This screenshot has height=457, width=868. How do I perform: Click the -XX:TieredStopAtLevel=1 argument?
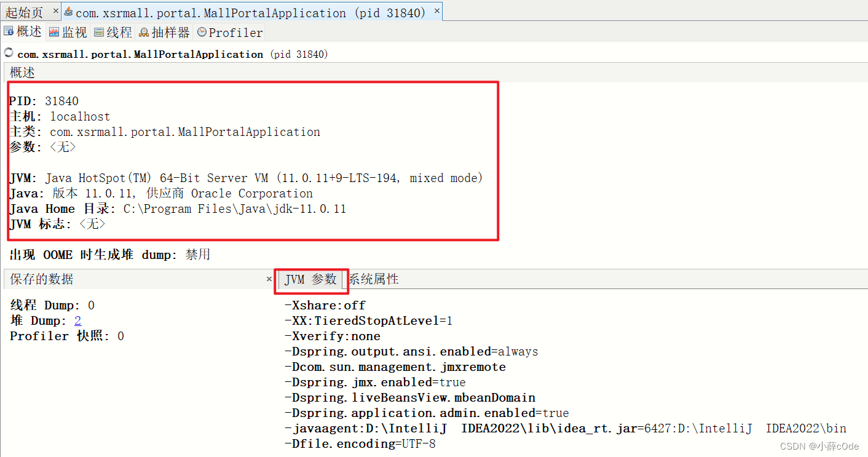click(368, 320)
